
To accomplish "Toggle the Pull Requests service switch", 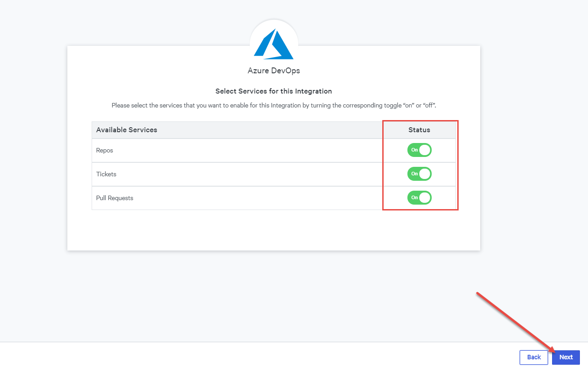I will point(420,197).
